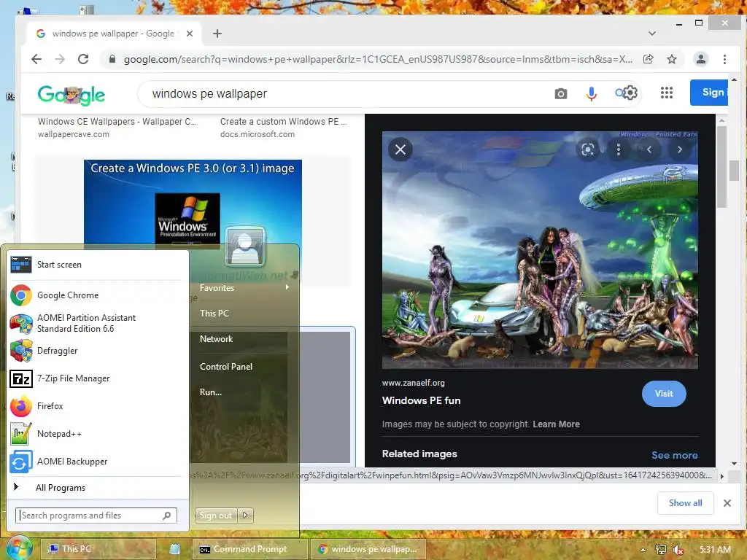Open the preview image's three-dot options

pos(619,149)
